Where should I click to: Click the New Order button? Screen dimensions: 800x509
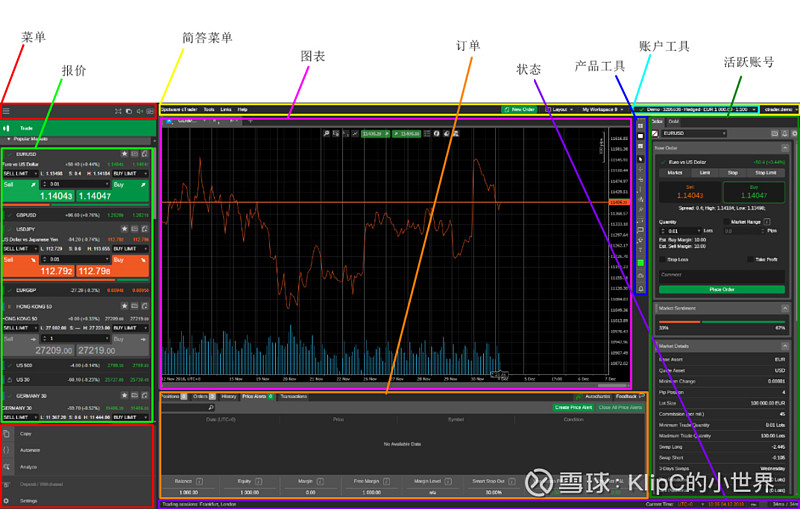[520, 109]
